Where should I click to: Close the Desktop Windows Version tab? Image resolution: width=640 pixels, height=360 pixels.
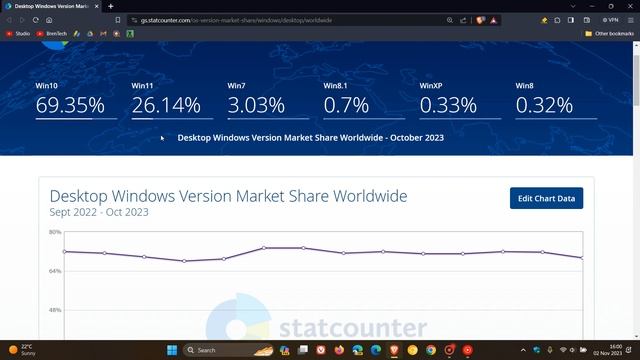coord(97,7)
